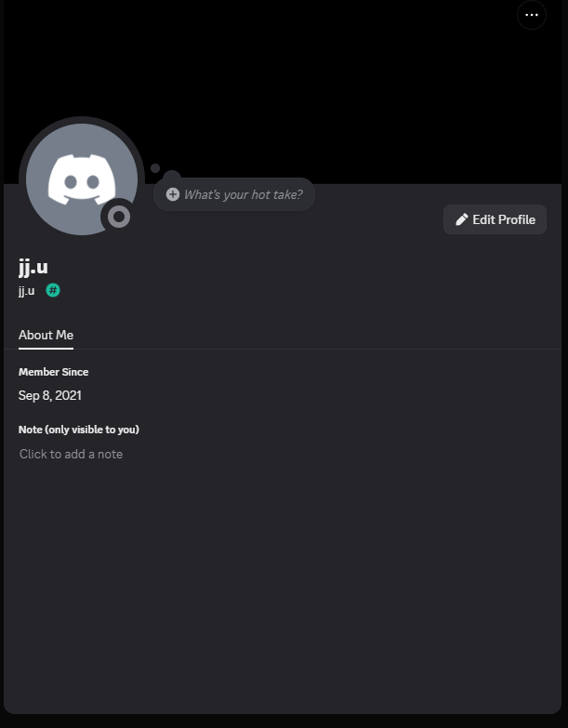Set a status via "What's your hot take?"

point(234,194)
